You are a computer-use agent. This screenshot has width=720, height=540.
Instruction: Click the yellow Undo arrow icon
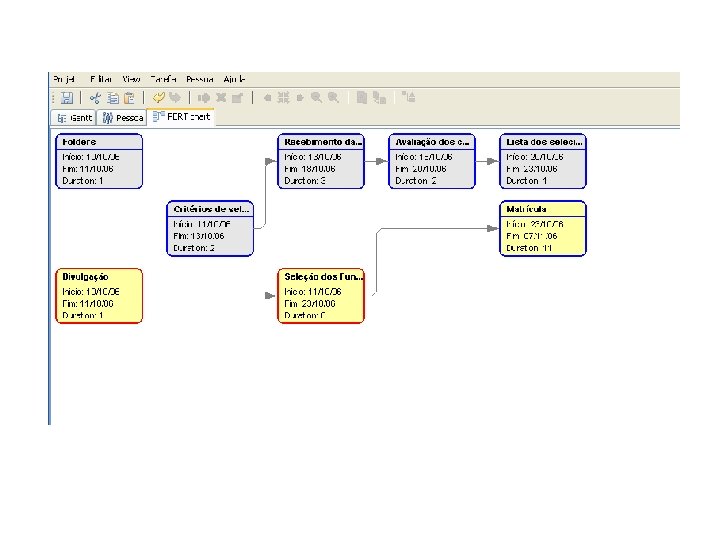158,97
